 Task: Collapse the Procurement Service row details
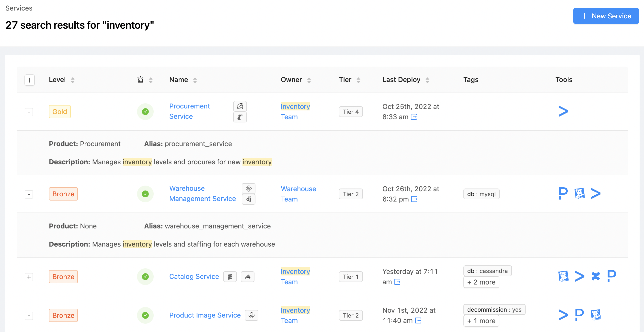pyautogui.click(x=29, y=112)
